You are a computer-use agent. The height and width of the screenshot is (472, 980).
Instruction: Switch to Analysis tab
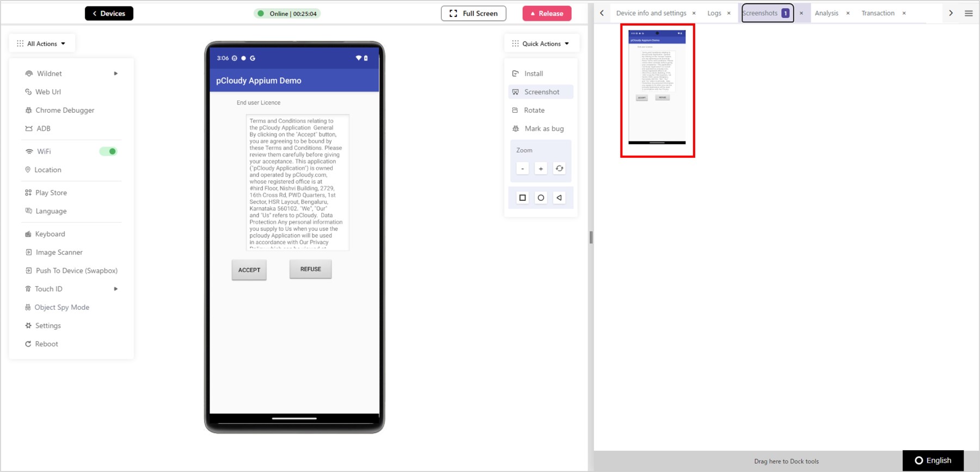point(826,13)
